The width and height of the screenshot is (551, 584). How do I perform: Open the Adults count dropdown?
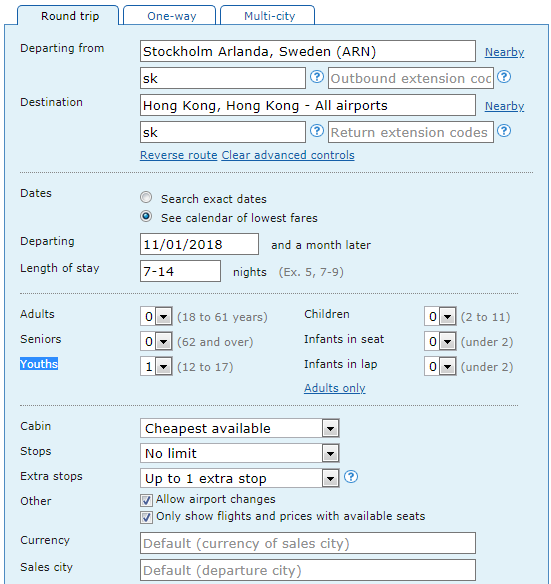point(156,317)
